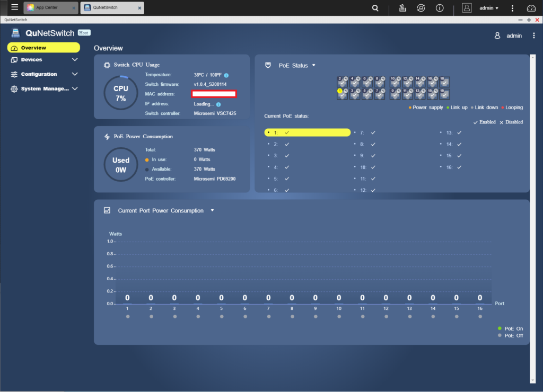Open the admin dropdown in the top bar
Image resolution: width=543 pixels, height=392 pixels.
488,8
